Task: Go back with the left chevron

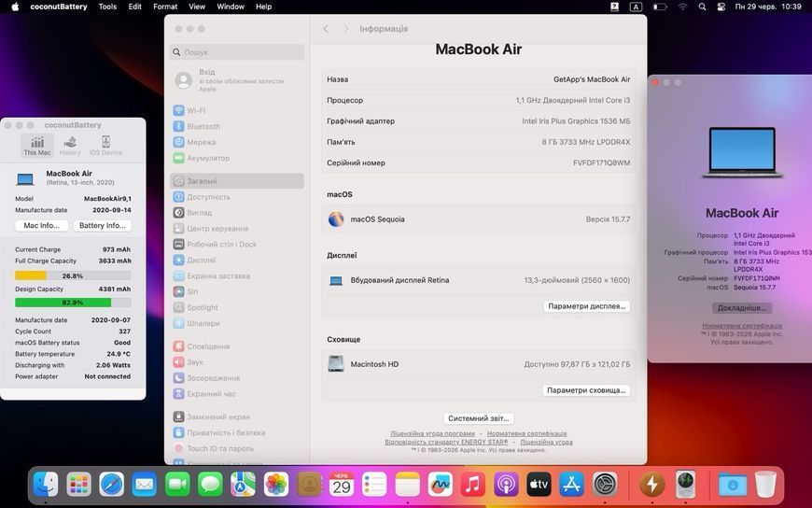Action: [x=326, y=29]
